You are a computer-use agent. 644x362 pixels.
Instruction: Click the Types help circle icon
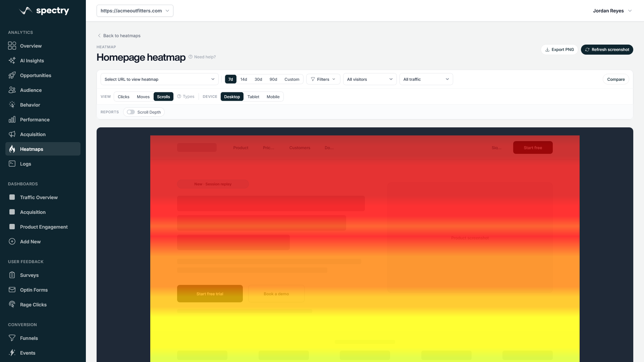[179, 97]
